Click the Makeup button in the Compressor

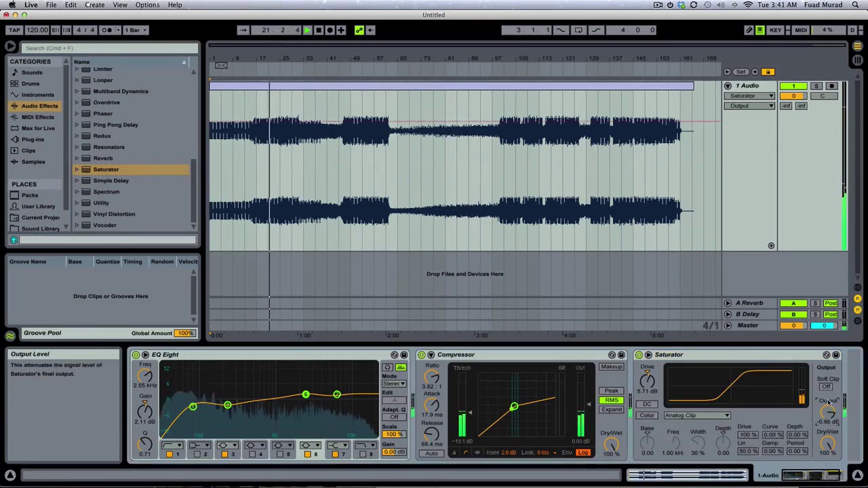(611, 367)
